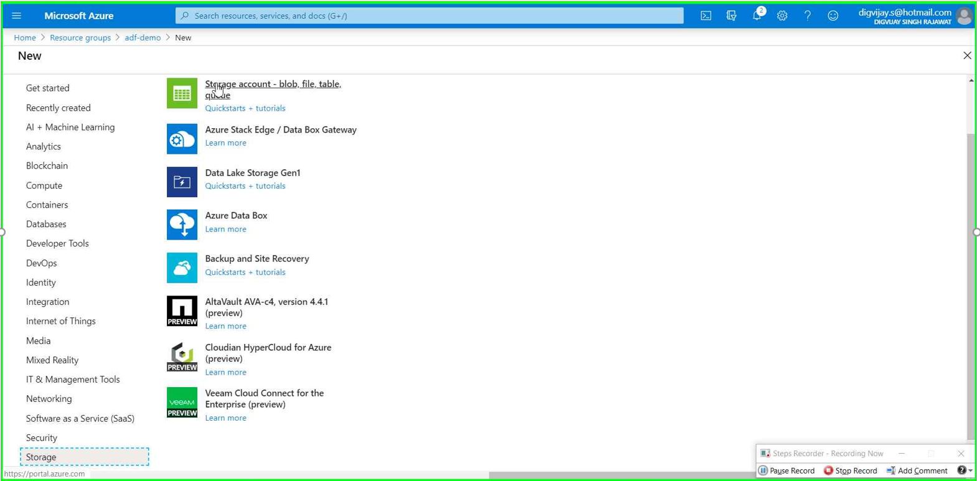
Task: Select the Mixed Reality category
Action: pos(52,360)
